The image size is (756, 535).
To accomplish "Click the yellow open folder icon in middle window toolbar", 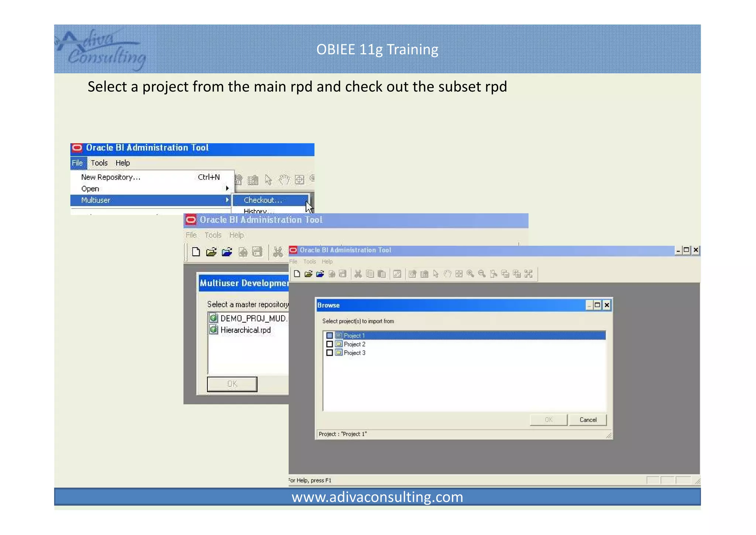I will (x=212, y=252).
